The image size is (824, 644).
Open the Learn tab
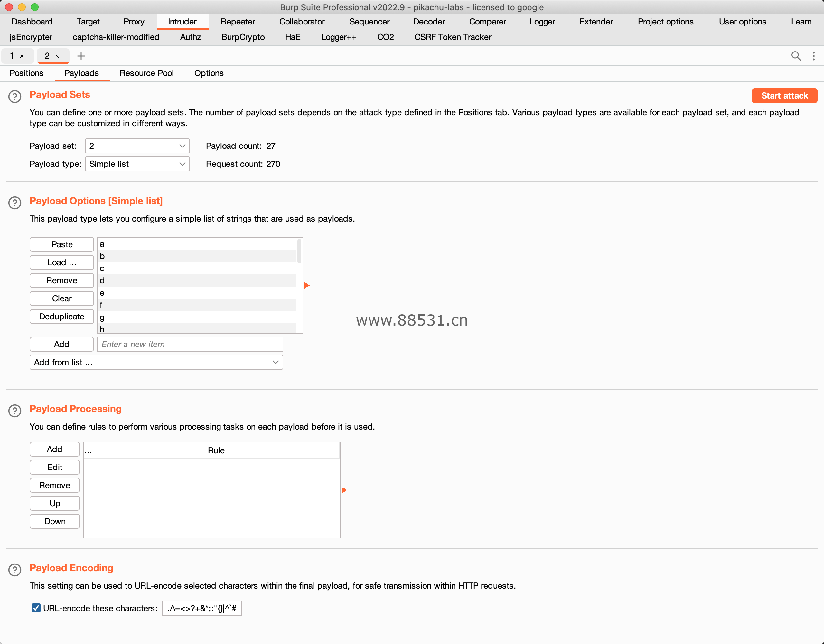[801, 22]
